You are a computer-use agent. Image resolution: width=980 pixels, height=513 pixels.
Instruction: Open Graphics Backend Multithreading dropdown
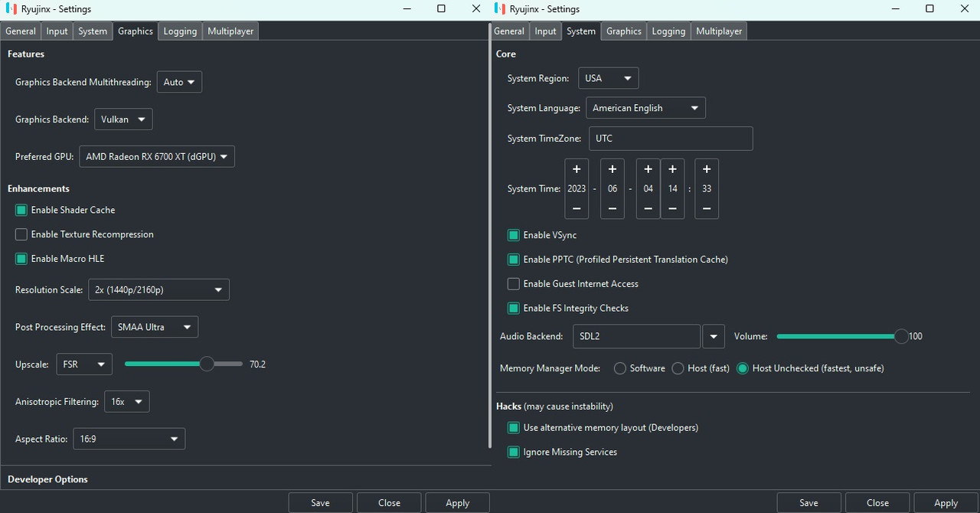(179, 82)
